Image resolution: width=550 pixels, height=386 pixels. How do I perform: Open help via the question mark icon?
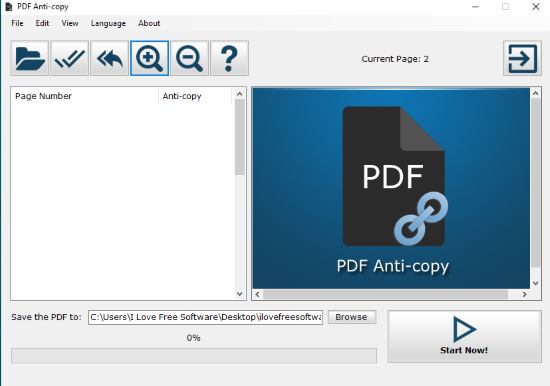pyautogui.click(x=229, y=58)
